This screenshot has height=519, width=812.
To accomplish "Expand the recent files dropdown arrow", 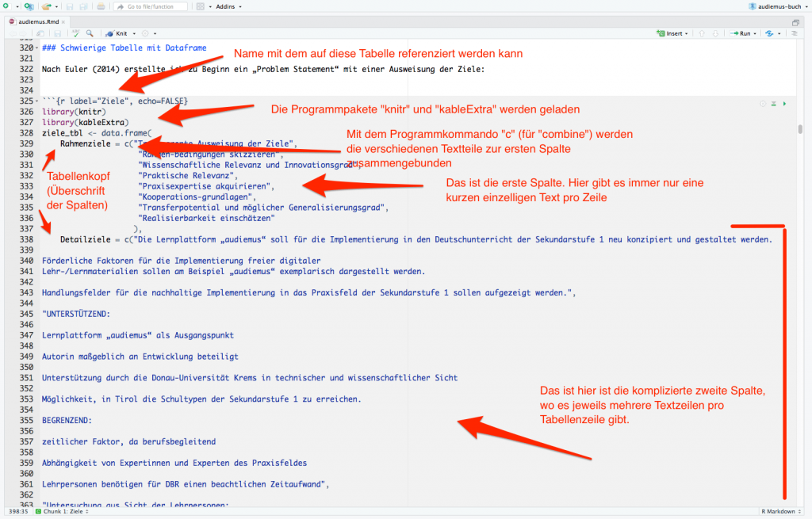I will [x=56, y=6].
